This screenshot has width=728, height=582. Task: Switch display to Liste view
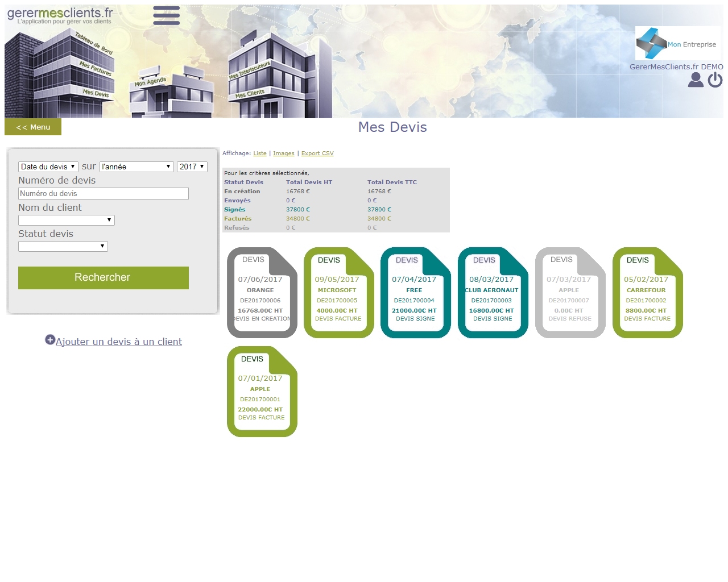coord(260,153)
